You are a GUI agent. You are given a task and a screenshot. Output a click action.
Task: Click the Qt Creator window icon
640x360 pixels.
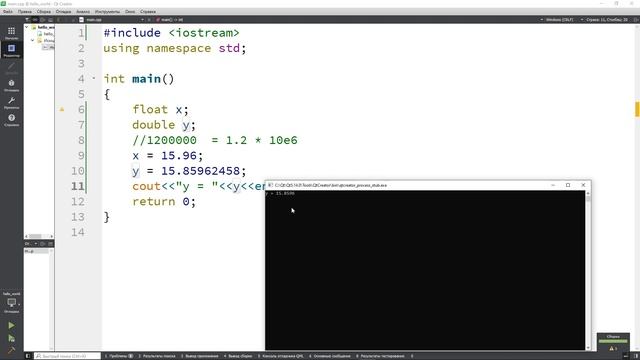3,4
